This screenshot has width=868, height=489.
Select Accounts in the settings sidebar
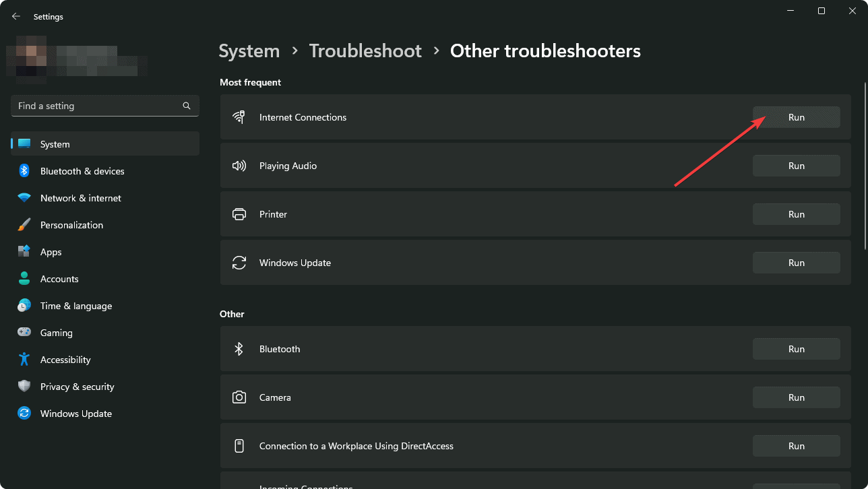pos(60,278)
